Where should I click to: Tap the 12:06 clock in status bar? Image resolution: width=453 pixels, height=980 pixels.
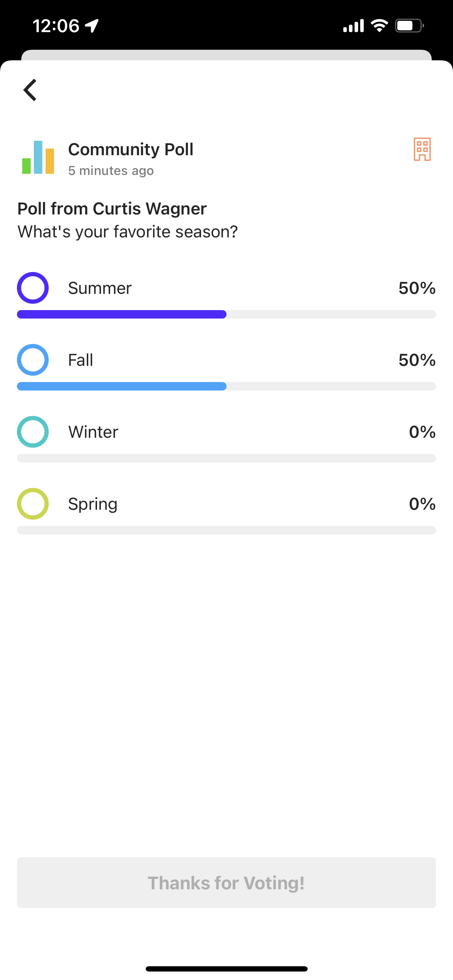(56, 26)
